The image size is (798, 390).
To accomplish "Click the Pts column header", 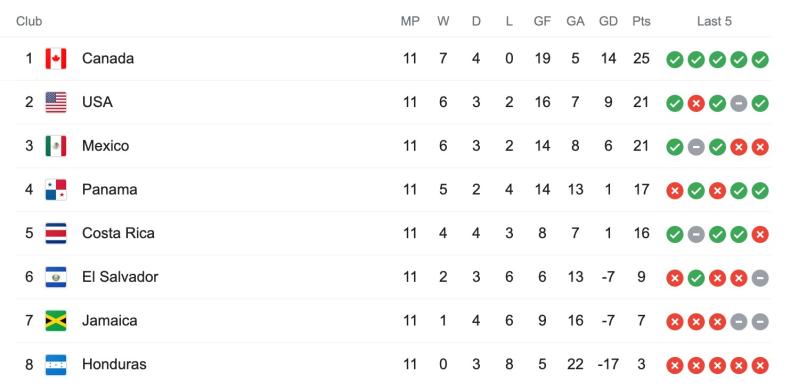I will point(641,21).
